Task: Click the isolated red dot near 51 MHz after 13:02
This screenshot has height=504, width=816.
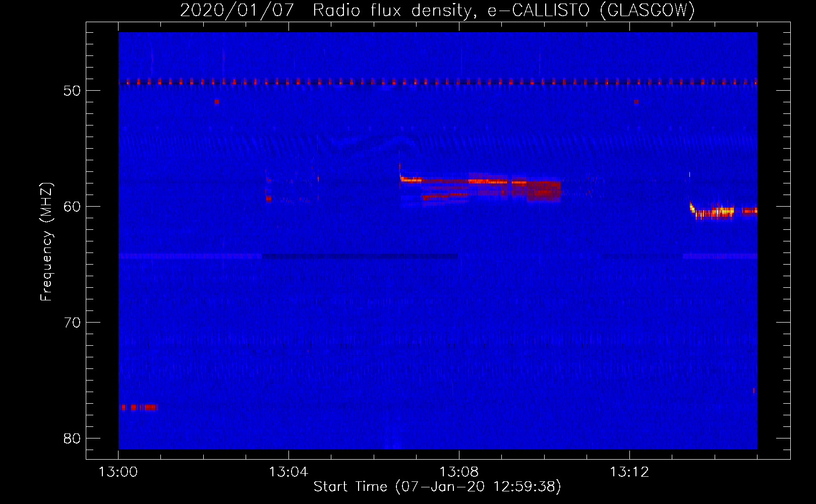Action: click(x=216, y=102)
